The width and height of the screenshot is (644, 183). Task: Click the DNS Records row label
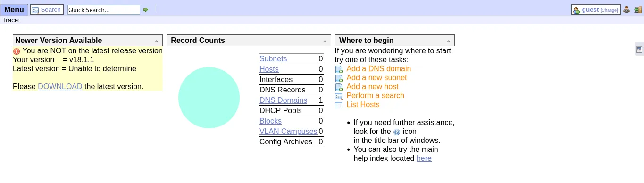(x=282, y=90)
